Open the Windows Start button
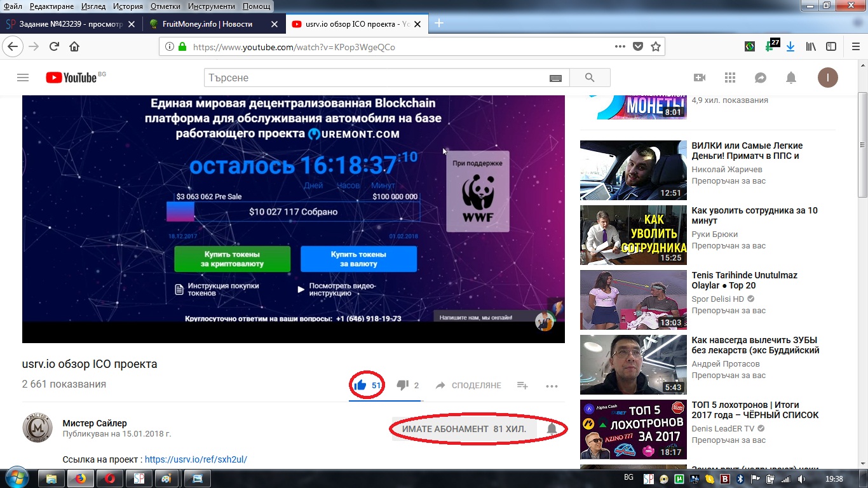 point(16,478)
